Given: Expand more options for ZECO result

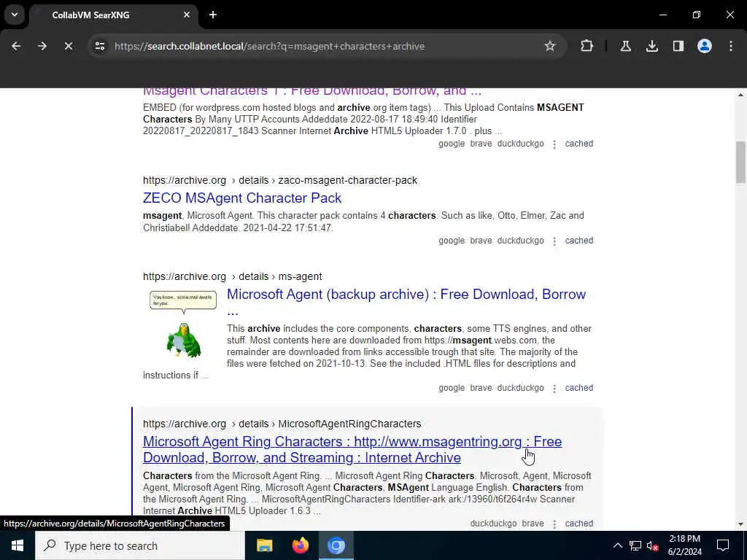Looking at the screenshot, I should point(554,241).
